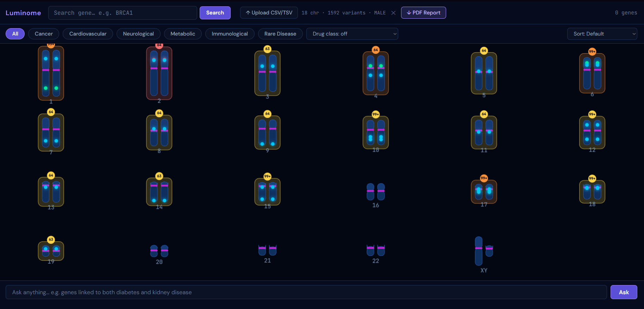
Task: Select chromosome 9 ideogram
Action: pos(268,132)
